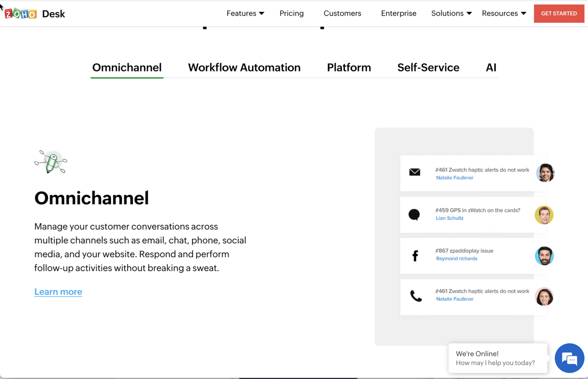Click the email envelope icon on ticket #461
588x379 pixels.
pos(415,172)
